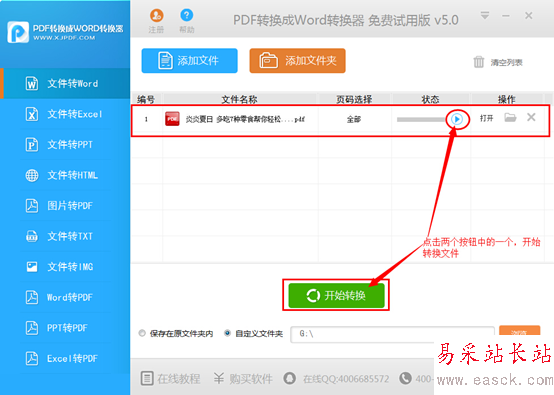Select 自定义文件夹 radio button
Image resolution: width=554 pixels, height=395 pixels.
[x=228, y=333]
